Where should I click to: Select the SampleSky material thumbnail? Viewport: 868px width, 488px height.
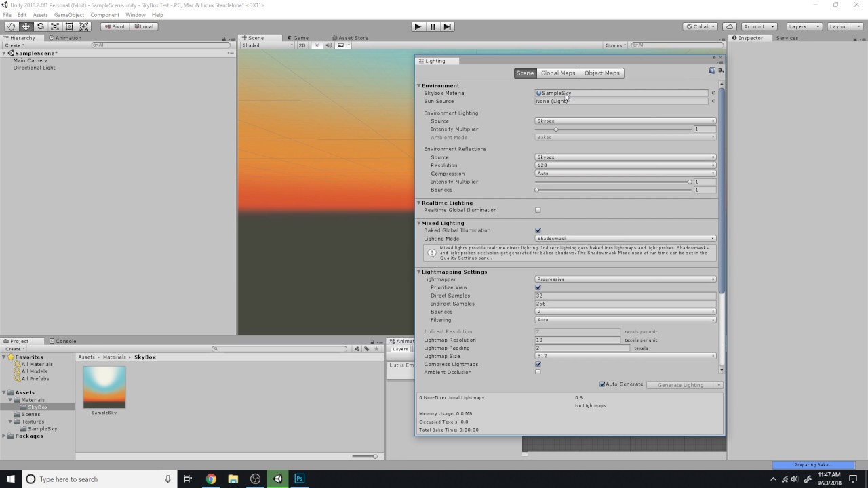104,388
